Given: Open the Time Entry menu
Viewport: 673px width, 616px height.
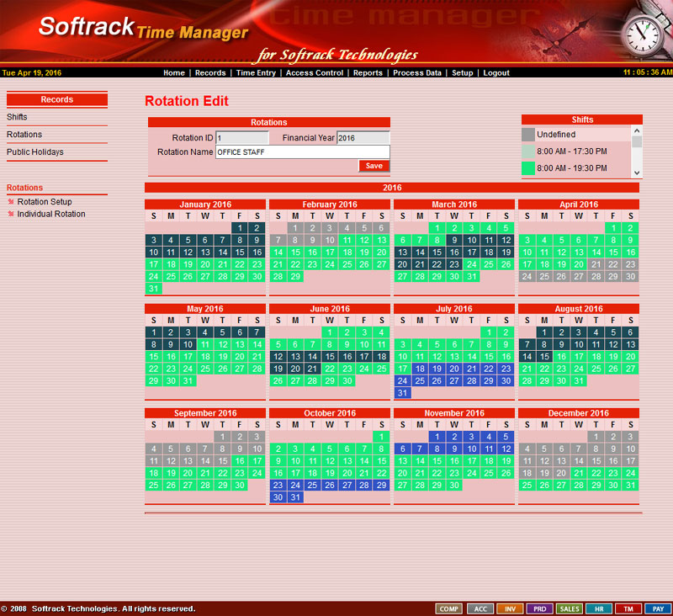Looking at the screenshot, I should point(256,73).
